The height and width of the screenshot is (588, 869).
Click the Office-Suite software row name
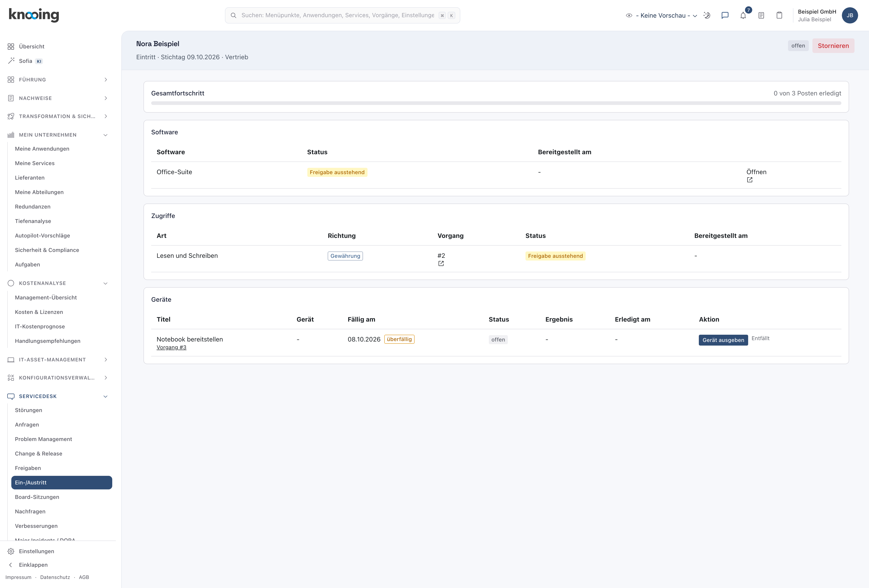point(174,172)
